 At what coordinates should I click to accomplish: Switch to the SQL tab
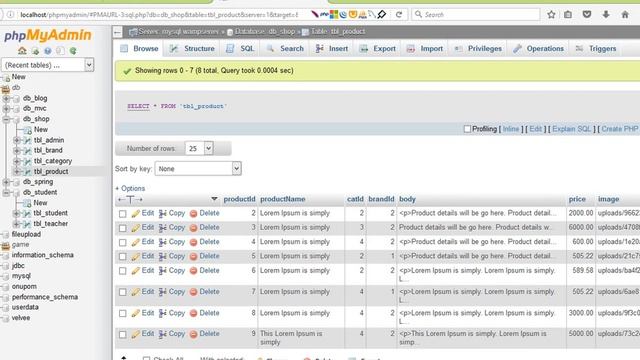click(x=240, y=49)
